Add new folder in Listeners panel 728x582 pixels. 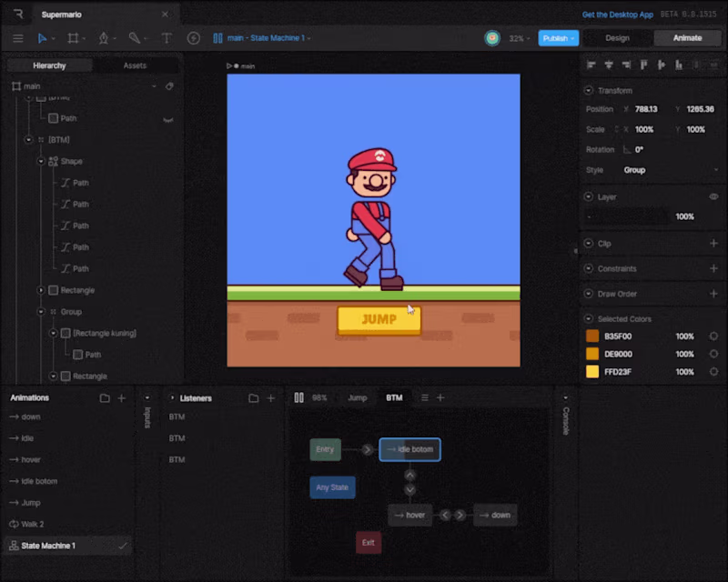click(x=254, y=398)
